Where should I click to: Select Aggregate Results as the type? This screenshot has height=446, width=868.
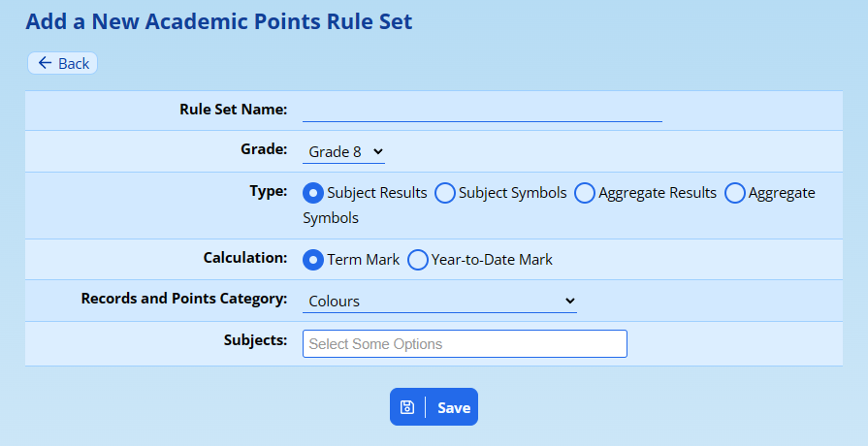[585, 193]
